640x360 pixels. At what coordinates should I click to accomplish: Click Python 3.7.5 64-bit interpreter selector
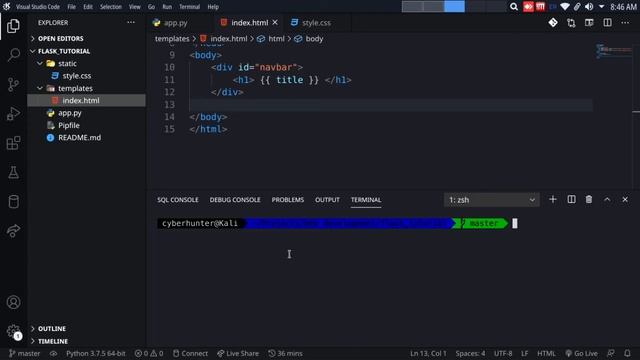pos(96,353)
